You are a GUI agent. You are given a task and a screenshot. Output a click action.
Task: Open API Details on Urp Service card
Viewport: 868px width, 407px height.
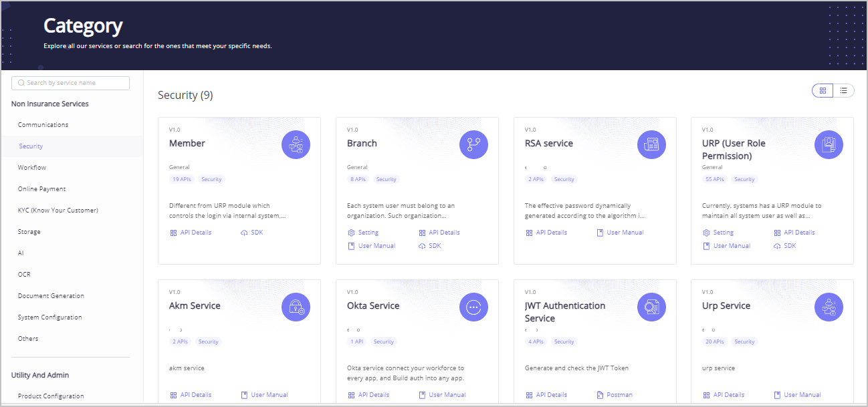pyautogui.click(x=724, y=395)
